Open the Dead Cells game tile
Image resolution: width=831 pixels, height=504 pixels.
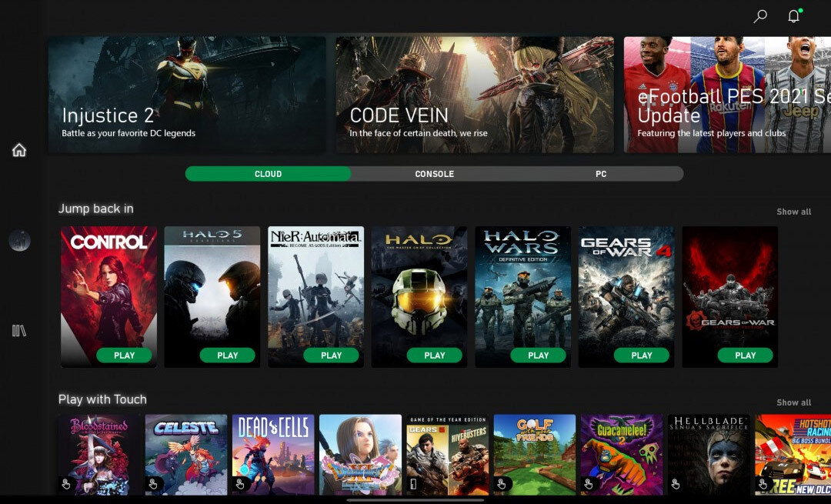click(x=273, y=455)
